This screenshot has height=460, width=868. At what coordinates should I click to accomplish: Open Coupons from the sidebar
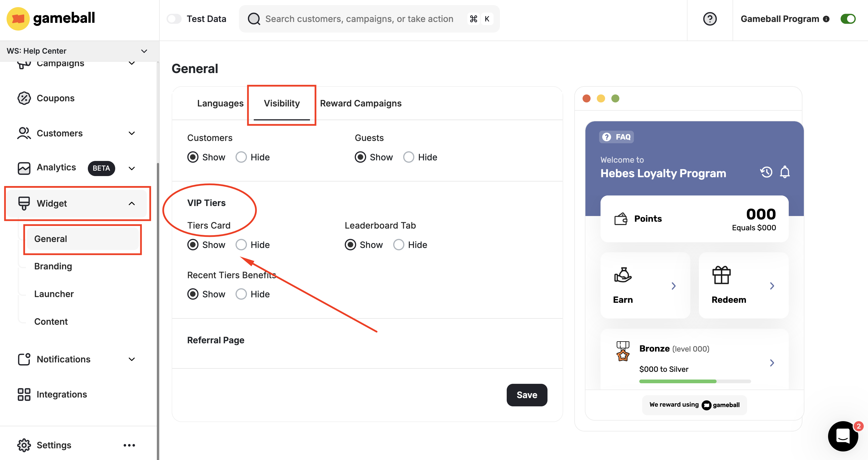[x=55, y=98]
